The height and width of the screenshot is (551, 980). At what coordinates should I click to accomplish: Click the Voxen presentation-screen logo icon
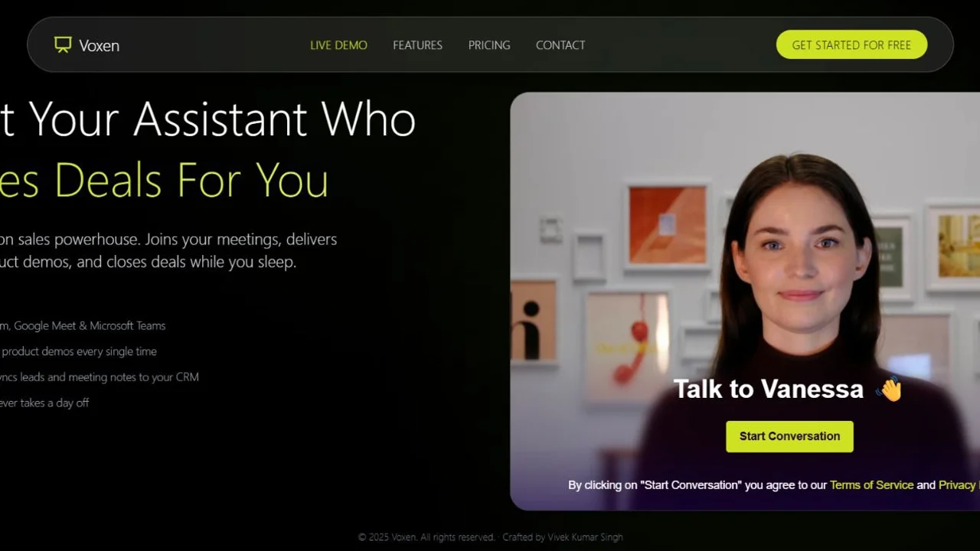tap(63, 44)
